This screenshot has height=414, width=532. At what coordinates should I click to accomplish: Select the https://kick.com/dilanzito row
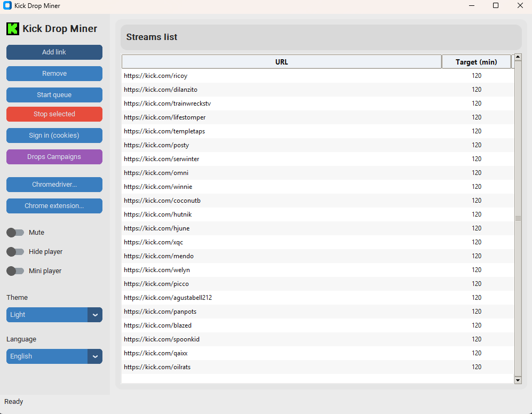pyautogui.click(x=318, y=90)
